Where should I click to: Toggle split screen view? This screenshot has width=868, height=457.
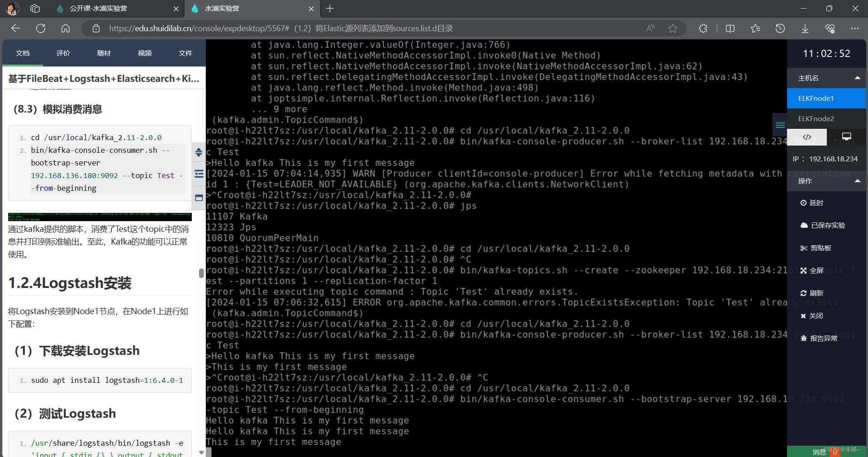click(x=730, y=28)
